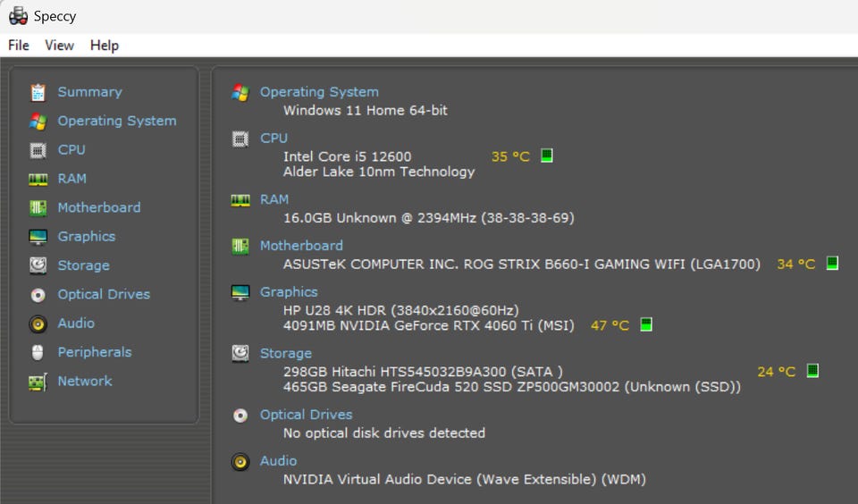Open Peripherals section in sidebar

point(95,352)
